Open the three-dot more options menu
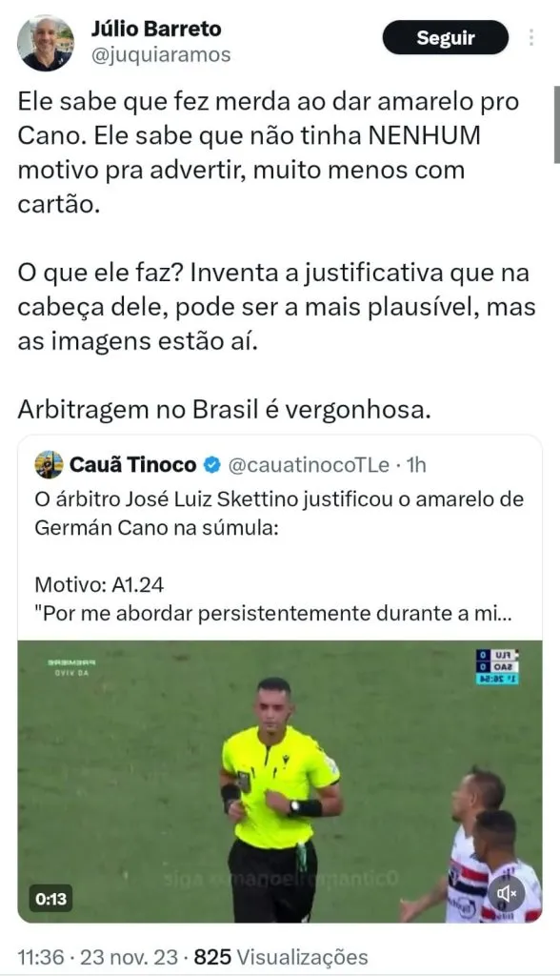 pyautogui.click(x=531, y=37)
